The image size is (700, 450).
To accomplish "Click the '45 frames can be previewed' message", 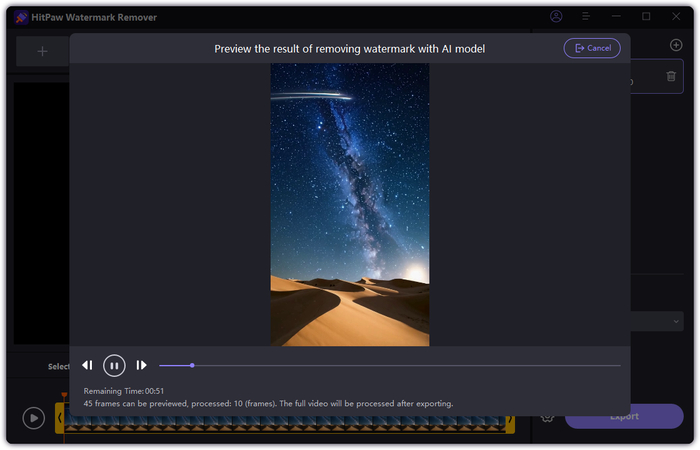I will [x=268, y=404].
